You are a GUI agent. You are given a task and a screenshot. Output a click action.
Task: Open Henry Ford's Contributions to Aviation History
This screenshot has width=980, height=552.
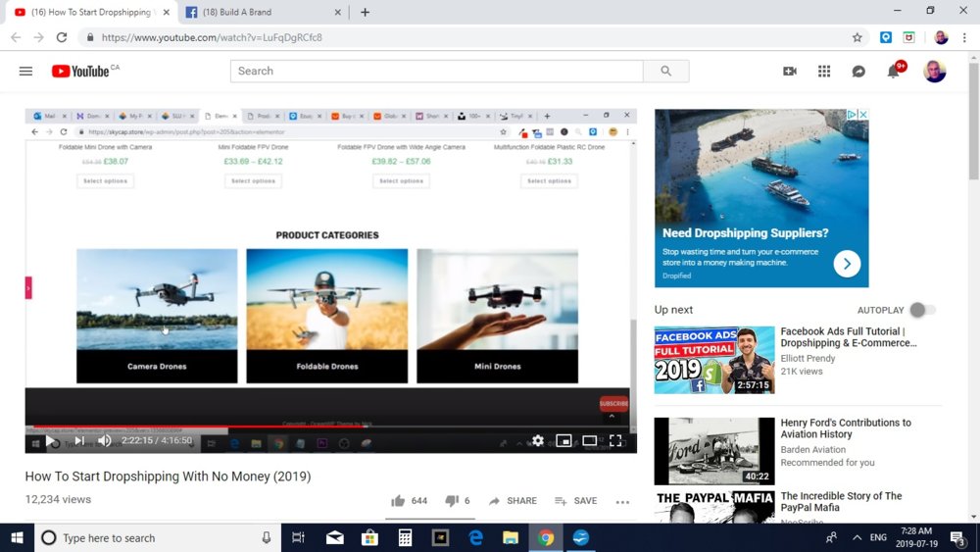point(846,428)
